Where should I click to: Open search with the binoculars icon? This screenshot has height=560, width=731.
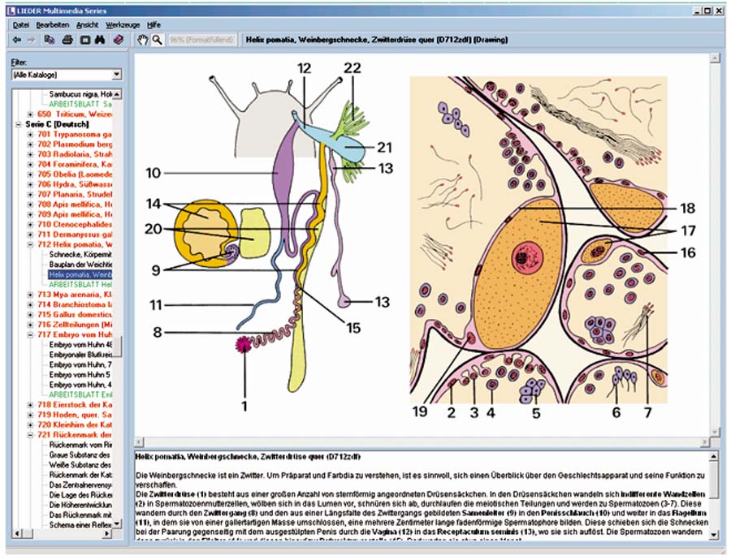101,39
